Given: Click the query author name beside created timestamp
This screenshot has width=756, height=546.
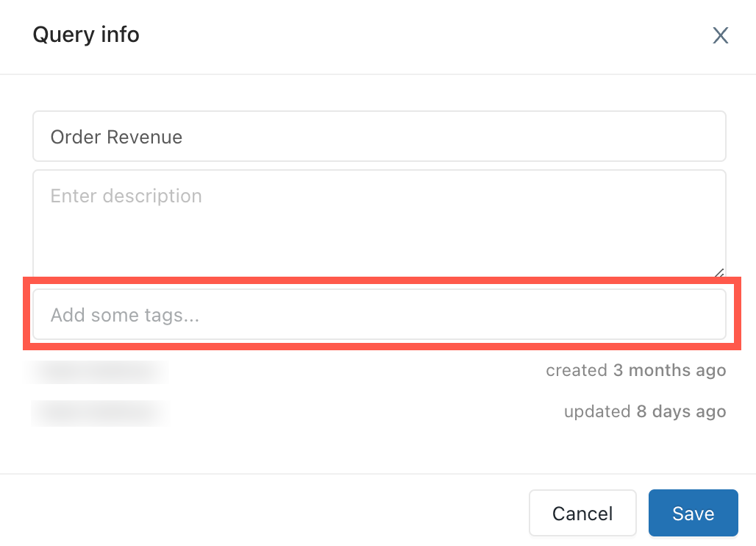Looking at the screenshot, I should [99, 371].
